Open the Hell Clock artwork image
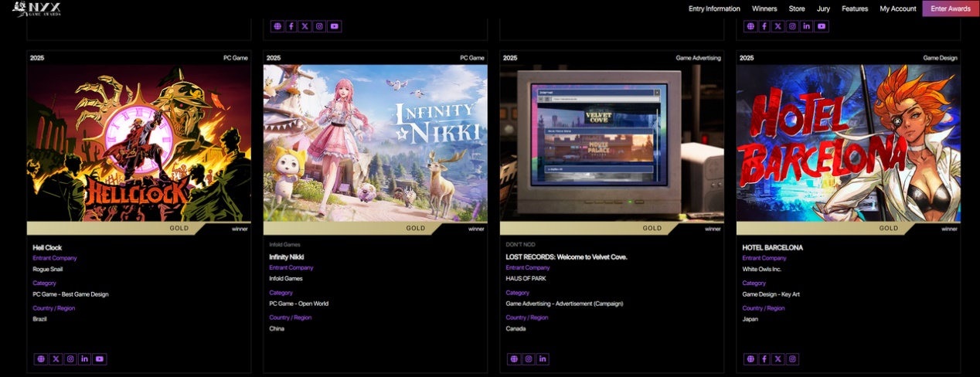 [139, 143]
